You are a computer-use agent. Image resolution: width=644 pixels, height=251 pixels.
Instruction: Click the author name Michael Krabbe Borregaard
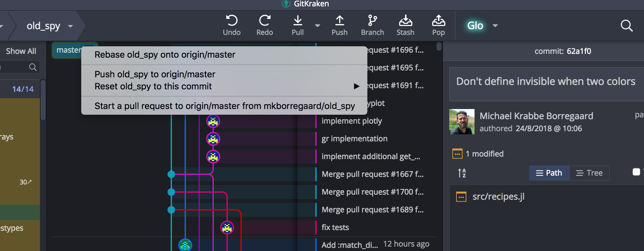click(x=536, y=116)
